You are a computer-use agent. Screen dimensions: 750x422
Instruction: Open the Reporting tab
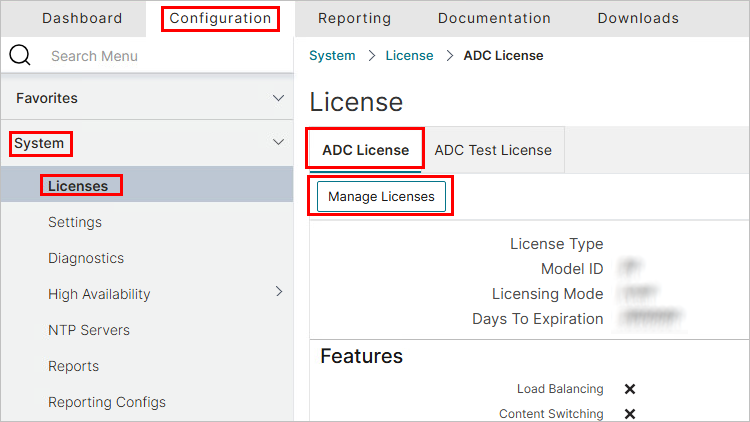coord(354,18)
